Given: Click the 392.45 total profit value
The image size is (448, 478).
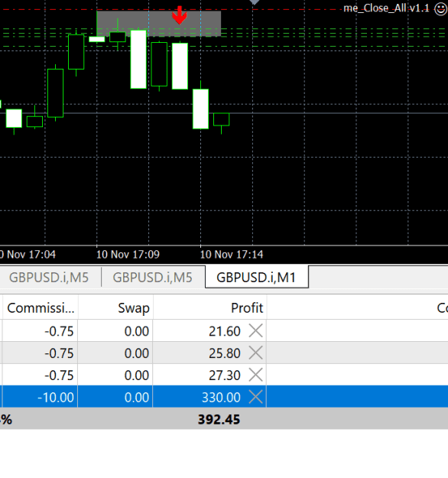Looking at the screenshot, I should tap(219, 420).
